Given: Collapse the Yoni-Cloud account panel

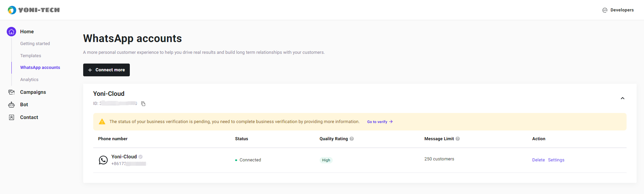Looking at the screenshot, I should [623, 99].
